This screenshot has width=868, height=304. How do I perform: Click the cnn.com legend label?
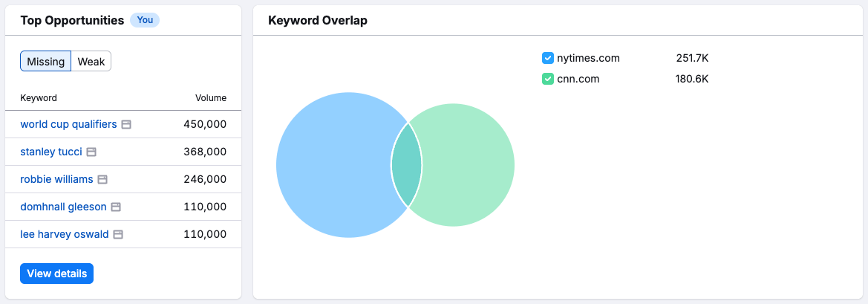click(x=578, y=80)
